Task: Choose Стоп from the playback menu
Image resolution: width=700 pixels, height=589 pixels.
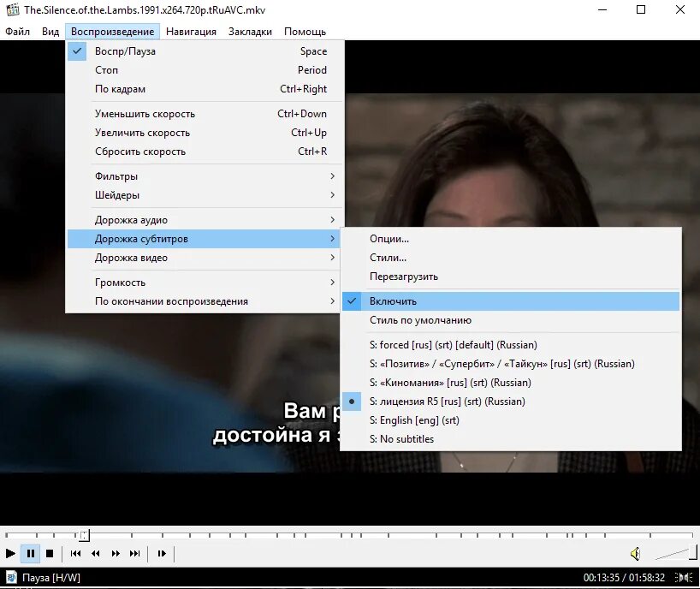Action: 205,70
